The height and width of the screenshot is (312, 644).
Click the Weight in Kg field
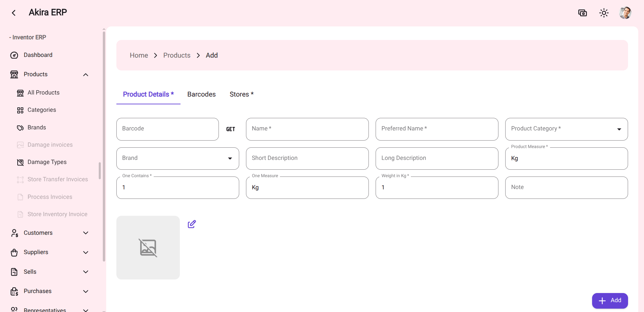pyautogui.click(x=437, y=188)
